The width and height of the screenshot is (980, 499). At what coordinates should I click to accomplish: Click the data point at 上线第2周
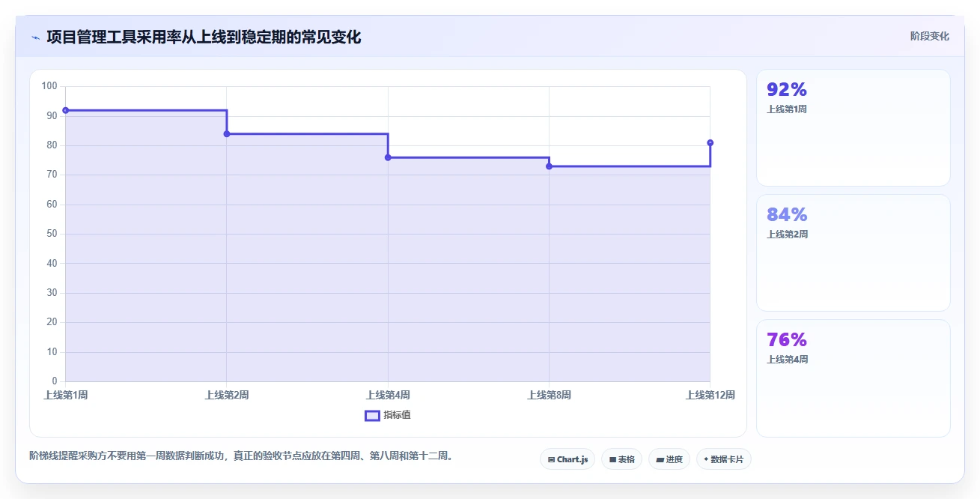pos(227,134)
